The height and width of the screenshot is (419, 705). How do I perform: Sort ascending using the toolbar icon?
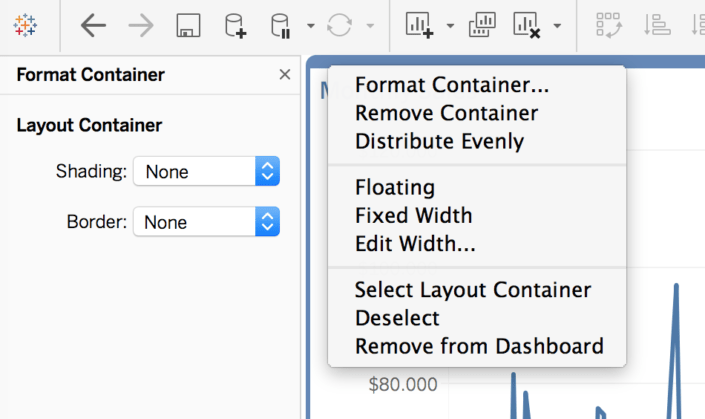point(657,26)
